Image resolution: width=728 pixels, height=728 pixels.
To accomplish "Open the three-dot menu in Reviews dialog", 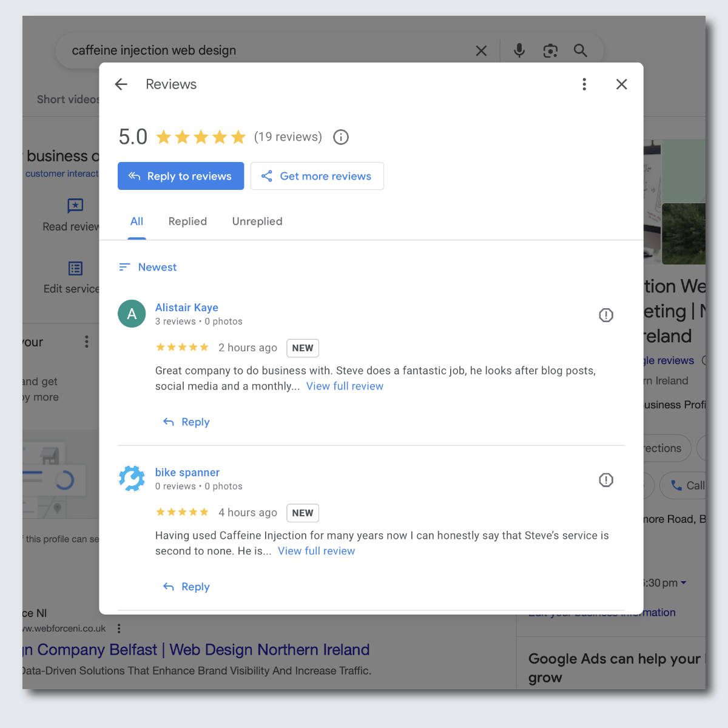I will pos(584,84).
